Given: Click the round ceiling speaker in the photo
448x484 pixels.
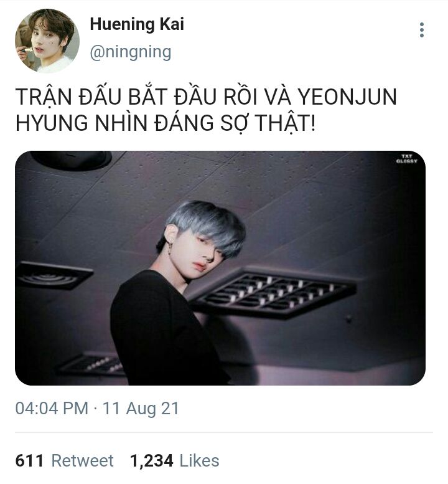Looking at the screenshot, I should pos(72,160).
